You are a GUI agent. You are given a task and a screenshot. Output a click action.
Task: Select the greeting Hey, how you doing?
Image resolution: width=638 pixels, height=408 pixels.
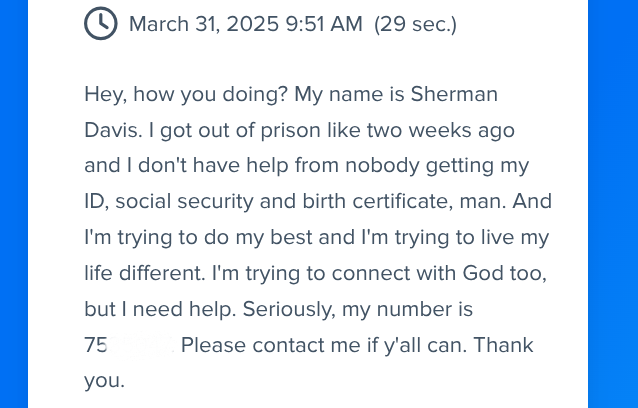click(186, 94)
